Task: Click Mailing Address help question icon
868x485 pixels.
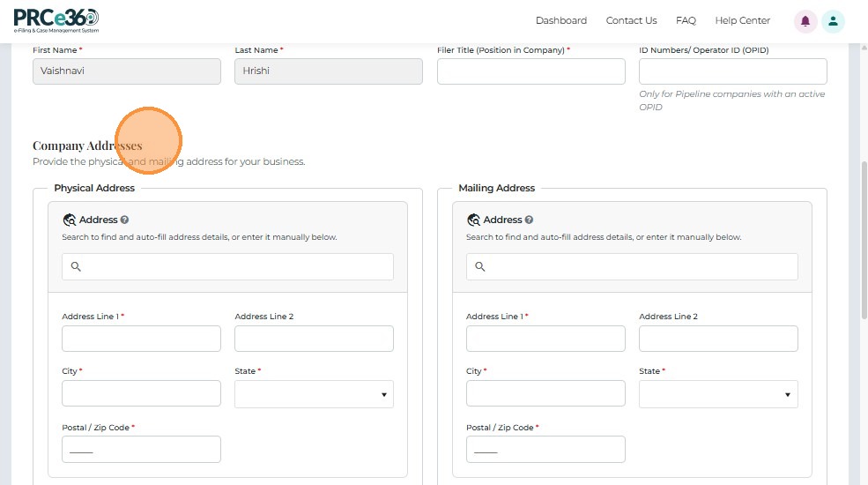Action: pos(529,220)
